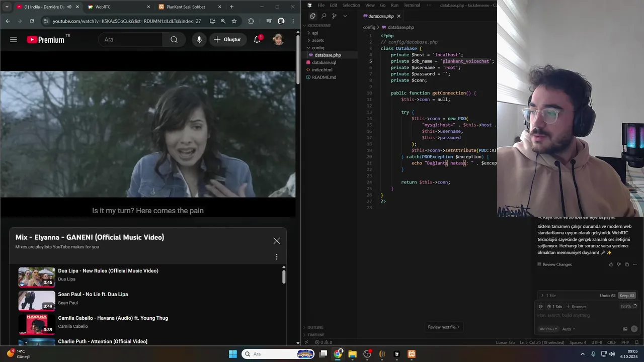This screenshot has height=362, width=644.
Task: Click the config breadcrumb segment
Action: (369, 27)
